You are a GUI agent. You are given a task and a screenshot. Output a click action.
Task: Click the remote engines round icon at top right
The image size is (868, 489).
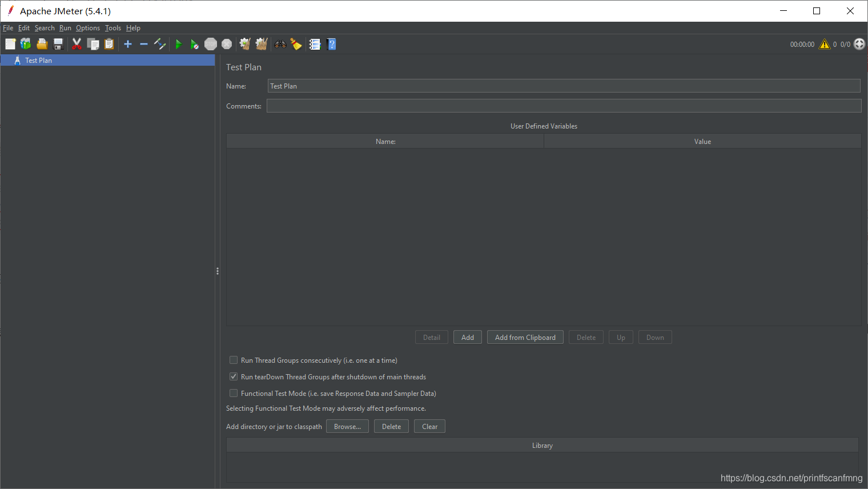(x=859, y=44)
